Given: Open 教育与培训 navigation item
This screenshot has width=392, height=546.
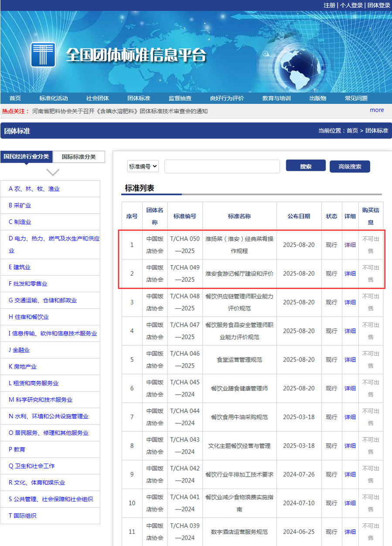Looking at the screenshot, I should pos(276,98).
